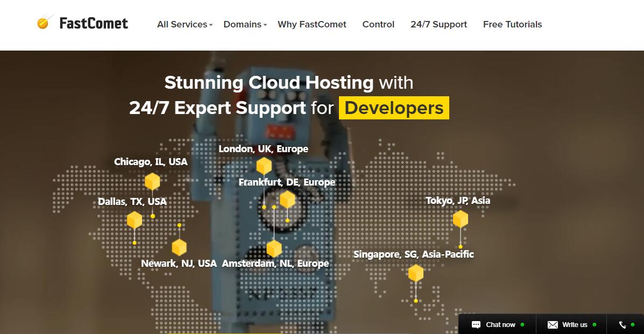Start a live chat with Chat now

click(497, 324)
